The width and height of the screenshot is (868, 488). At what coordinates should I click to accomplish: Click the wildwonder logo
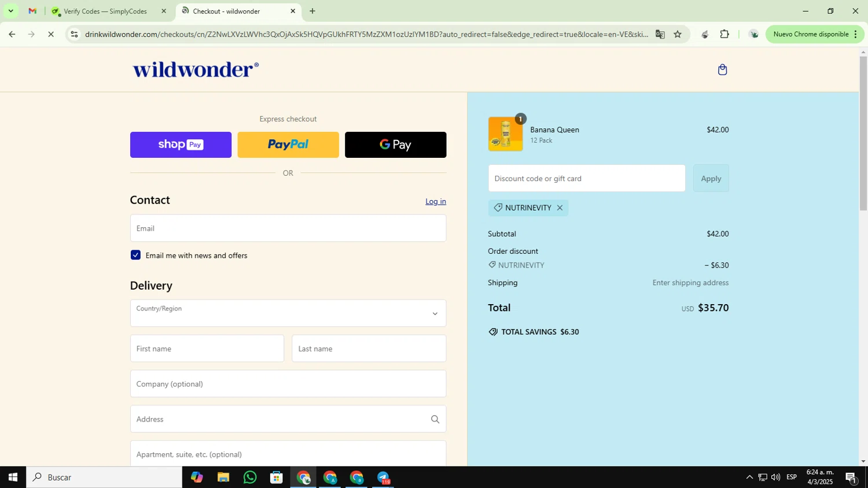196,69
